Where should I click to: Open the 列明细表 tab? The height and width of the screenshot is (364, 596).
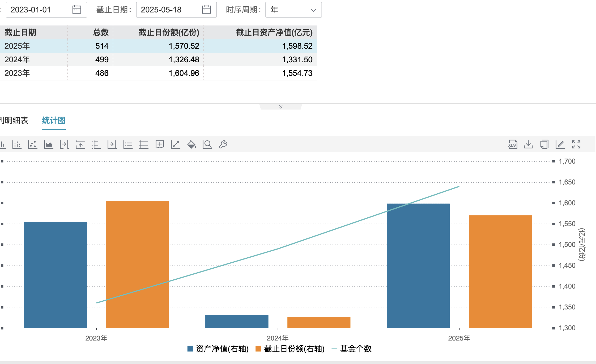pos(14,120)
